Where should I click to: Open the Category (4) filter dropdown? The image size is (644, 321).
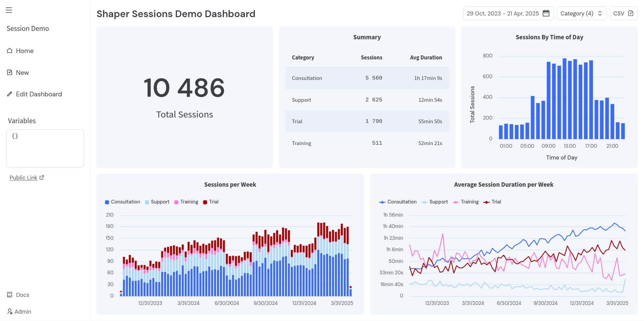581,13
